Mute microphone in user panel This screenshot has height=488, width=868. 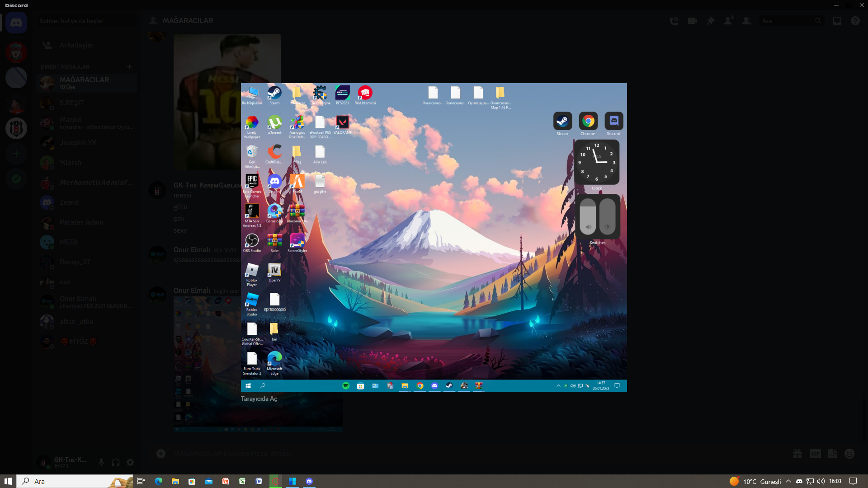(x=101, y=462)
